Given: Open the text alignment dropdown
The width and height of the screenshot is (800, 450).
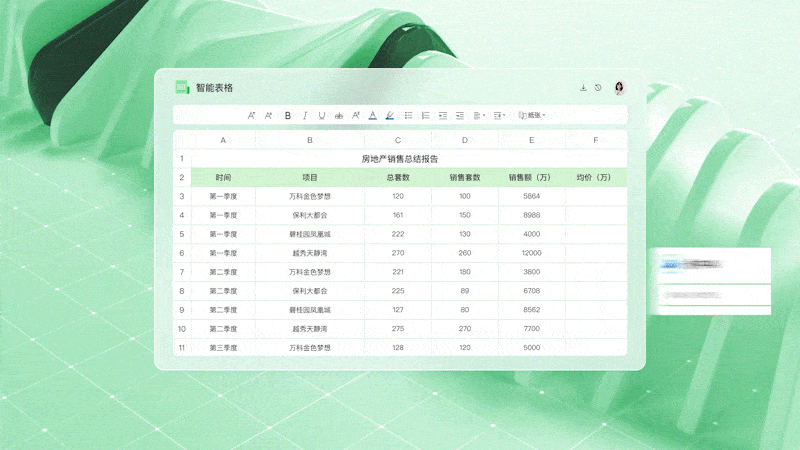Looking at the screenshot, I should coord(479,116).
